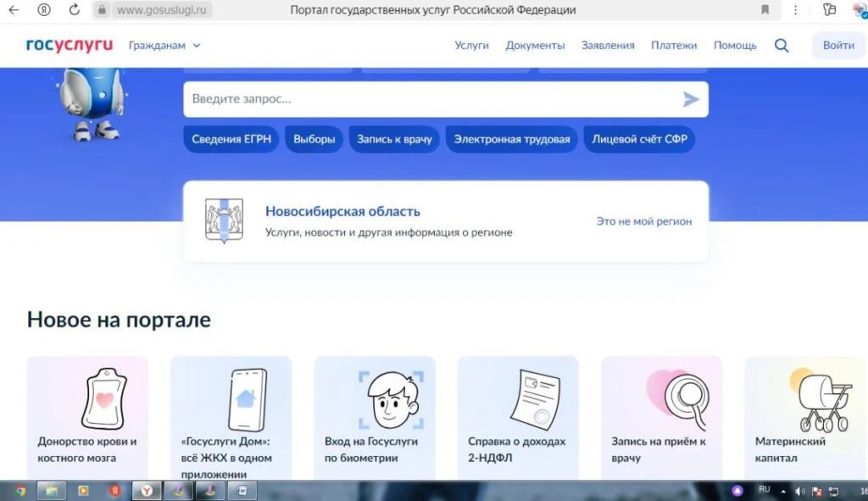
Task: Open the file explorer taskbar icon
Action: pyautogui.click(x=51, y=491)
